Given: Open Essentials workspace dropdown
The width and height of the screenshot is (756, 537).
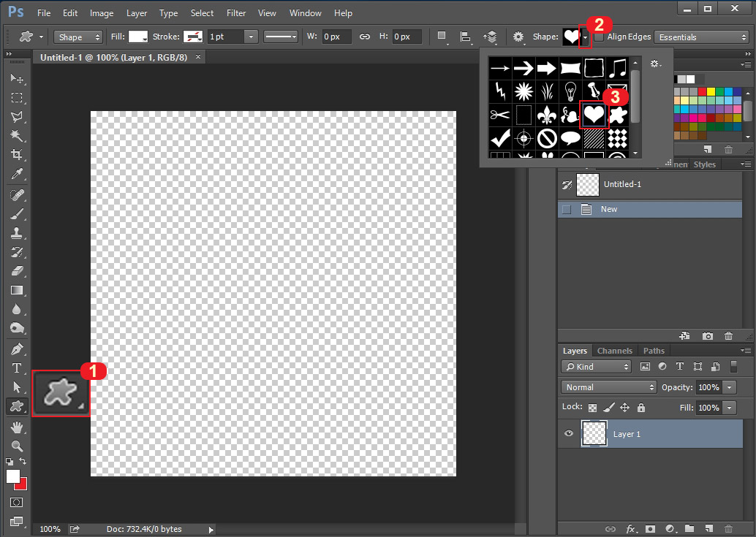Looking at the screenshot, I should click(701, 37).
